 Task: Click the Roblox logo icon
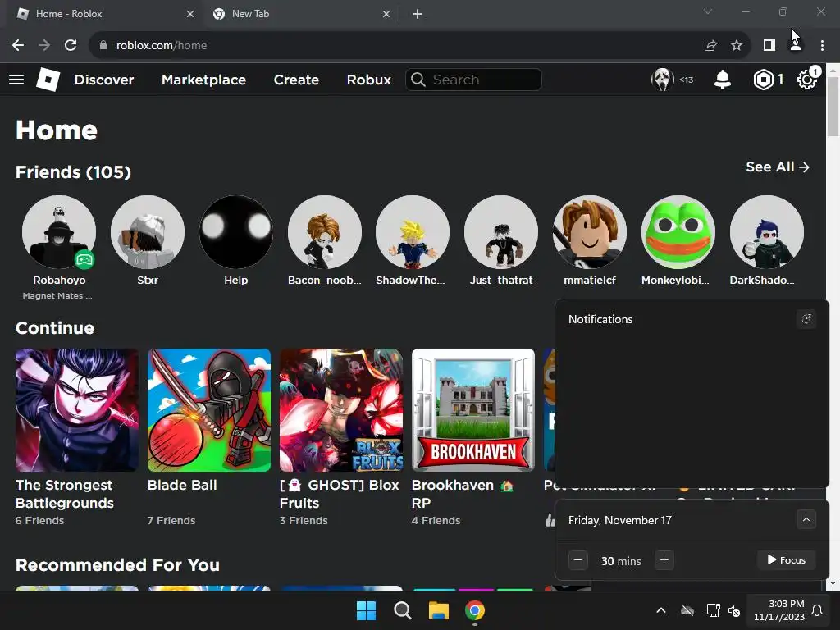pyautogui.click(x=48, y=80)
